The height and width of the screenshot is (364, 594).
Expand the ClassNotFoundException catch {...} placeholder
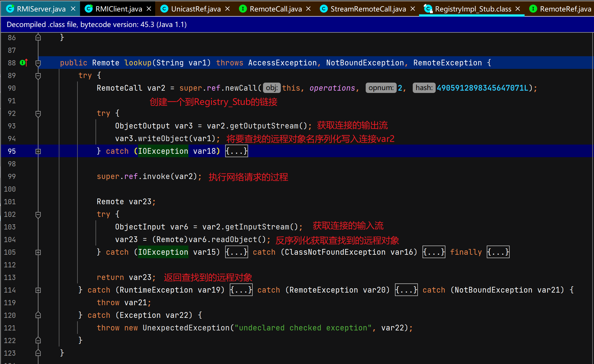[434, 252]
